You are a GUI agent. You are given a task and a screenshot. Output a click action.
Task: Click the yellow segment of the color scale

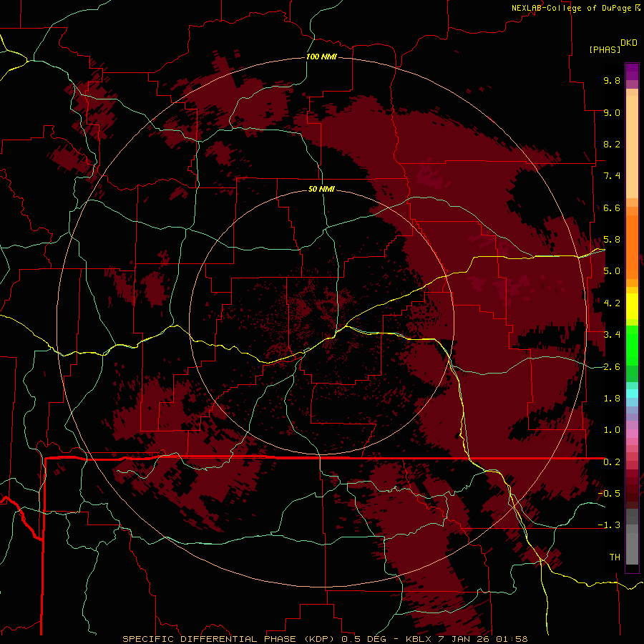[632, 306]
